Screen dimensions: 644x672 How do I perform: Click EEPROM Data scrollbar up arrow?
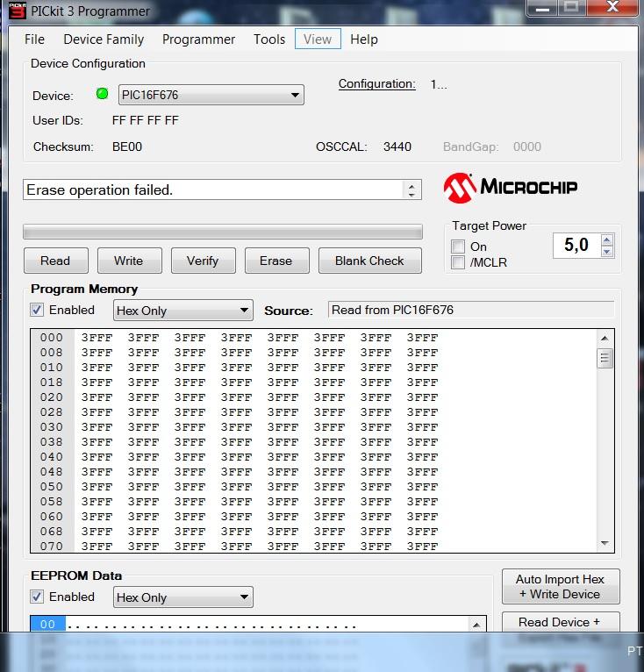[x=476, y=625]
